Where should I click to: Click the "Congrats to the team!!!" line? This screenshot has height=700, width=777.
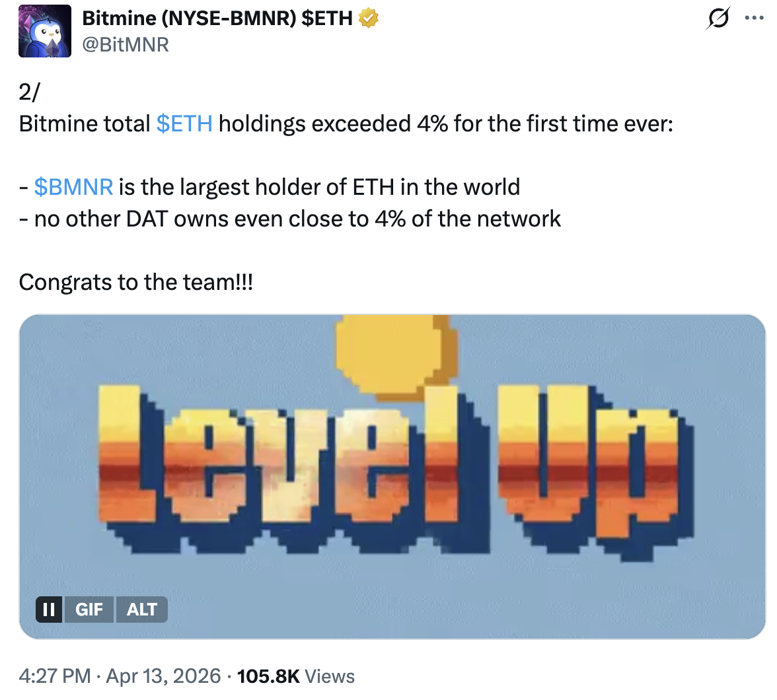coord(136,282)
